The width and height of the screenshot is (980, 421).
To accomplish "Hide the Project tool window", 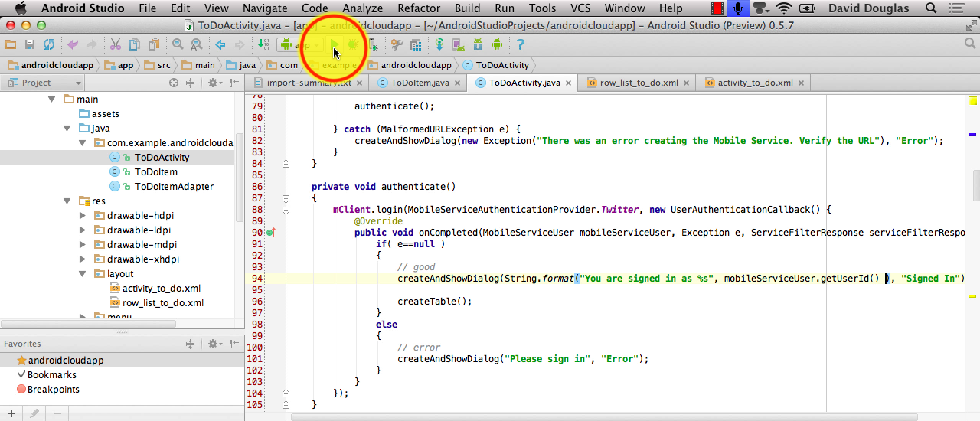I will point(234,83).
